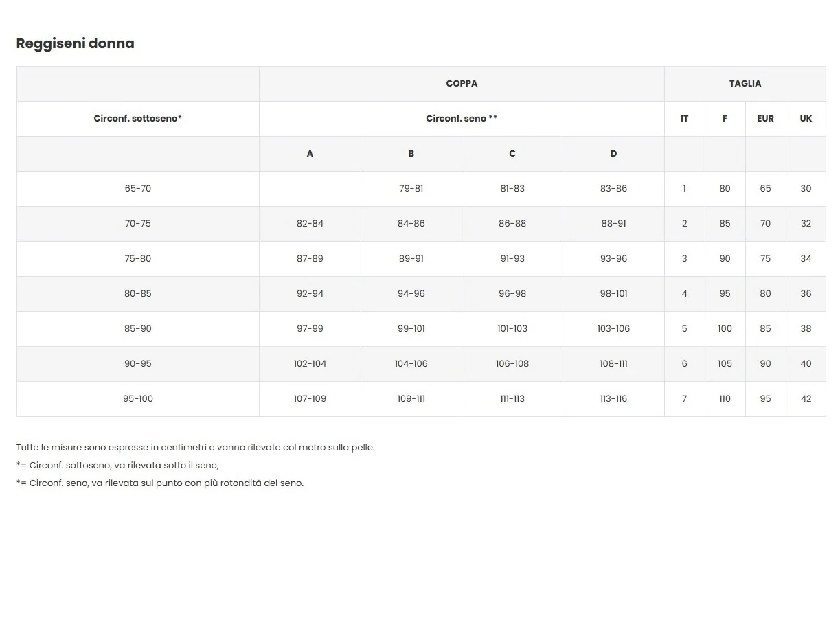Select the 65-70 underbust row label
The height and width of the screenshot is (618, 840).
138,189
